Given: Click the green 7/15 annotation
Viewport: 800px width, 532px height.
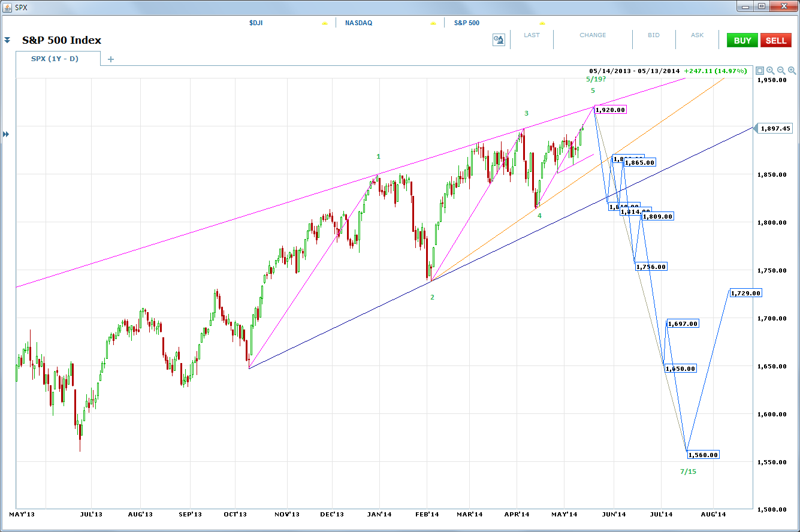Looking at the screenshot, I should click(x=689, y=471).
